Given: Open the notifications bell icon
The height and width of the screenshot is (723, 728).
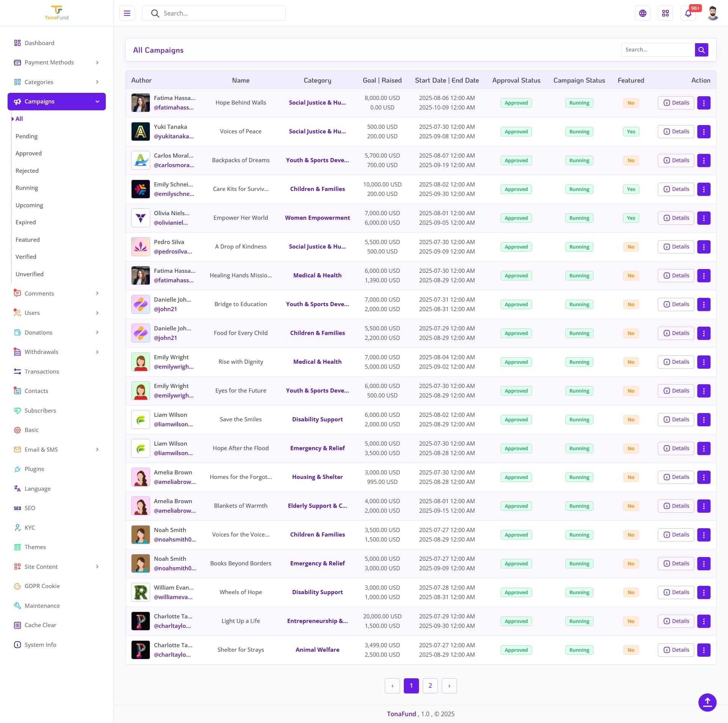Looking at the screenshot, I should [688, 13].
